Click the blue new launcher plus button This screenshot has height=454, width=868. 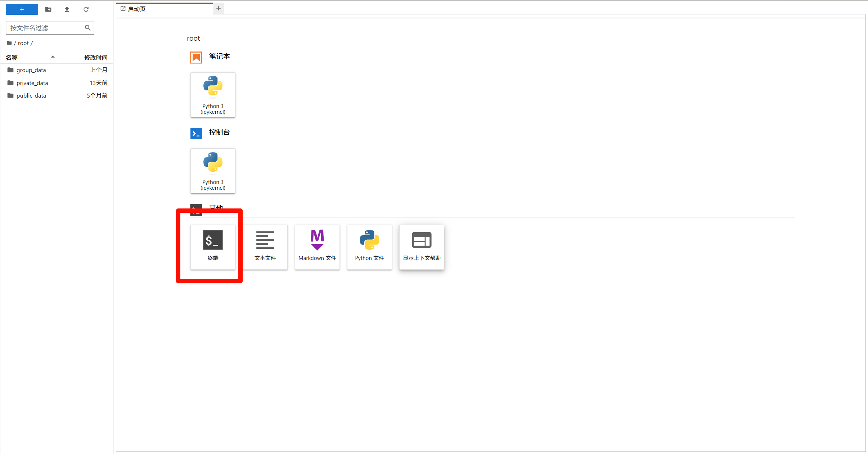click(22, 9)
